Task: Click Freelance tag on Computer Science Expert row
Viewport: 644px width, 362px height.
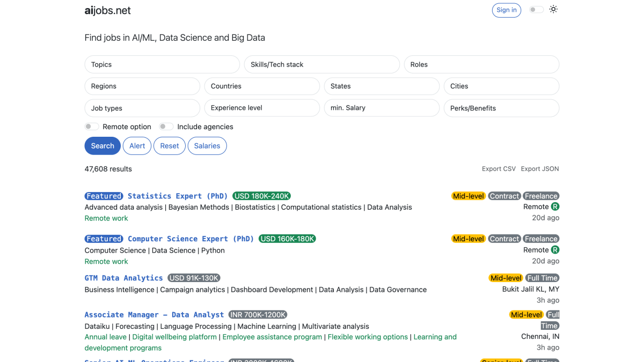Action: pos(541,239)
